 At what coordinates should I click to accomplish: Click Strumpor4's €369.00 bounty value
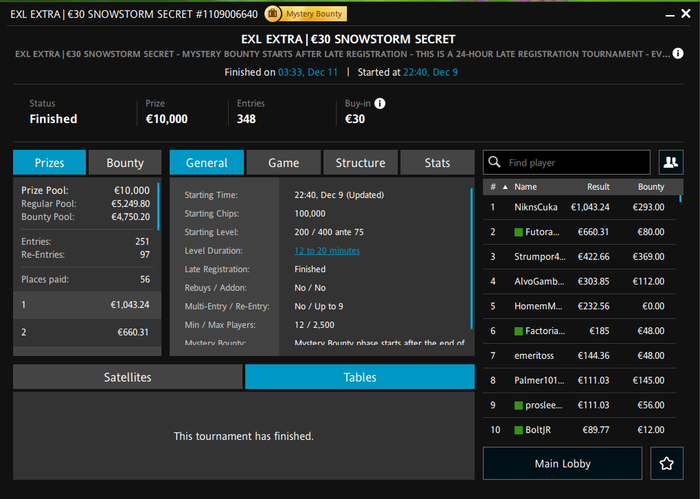click(x=648, y=257)
